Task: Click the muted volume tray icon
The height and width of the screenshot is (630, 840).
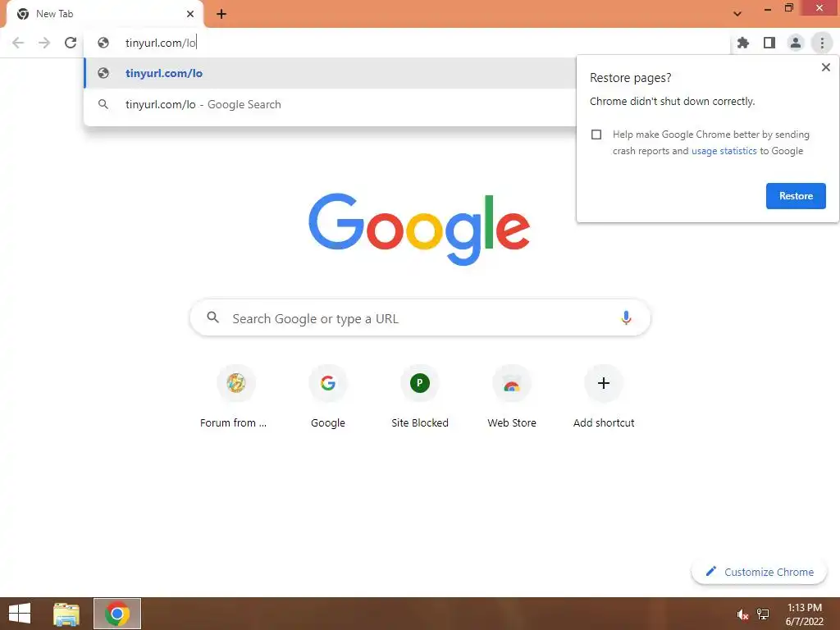Action: pos(742,614)
